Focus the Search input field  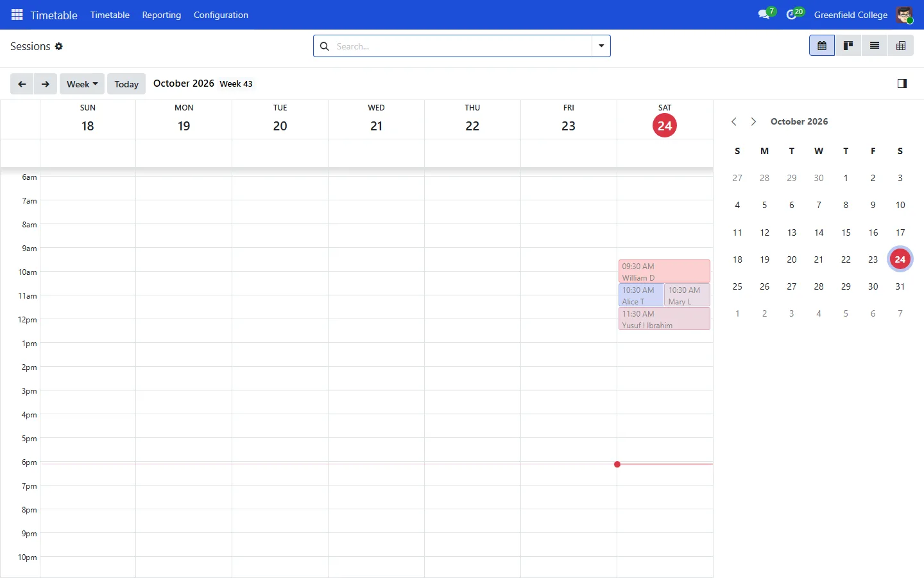coord(461,46)
